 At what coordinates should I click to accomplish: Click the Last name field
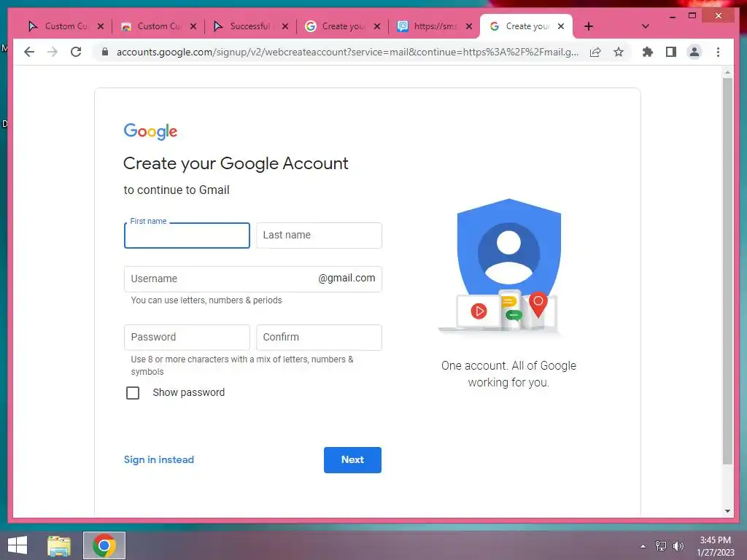tap(319, 236)
